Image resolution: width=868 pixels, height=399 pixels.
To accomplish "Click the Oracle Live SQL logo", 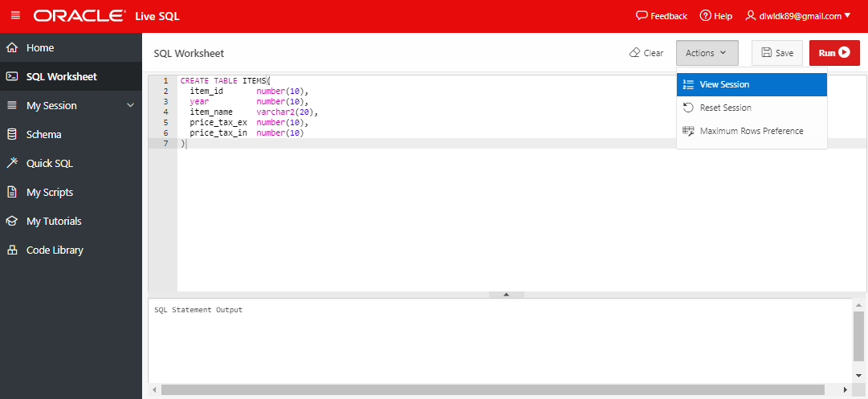I will tap(106, 16).
